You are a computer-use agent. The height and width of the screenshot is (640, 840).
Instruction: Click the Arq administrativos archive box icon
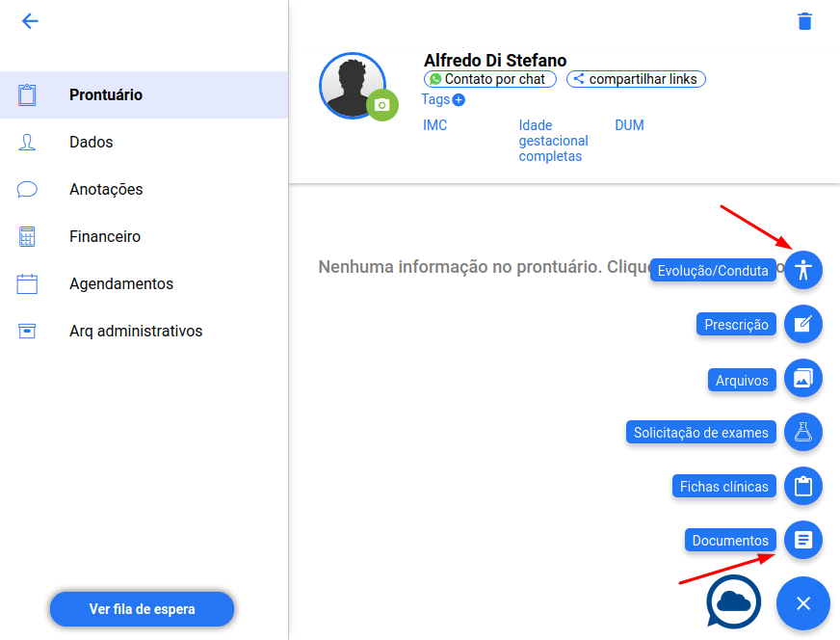(x=27, y=331)
